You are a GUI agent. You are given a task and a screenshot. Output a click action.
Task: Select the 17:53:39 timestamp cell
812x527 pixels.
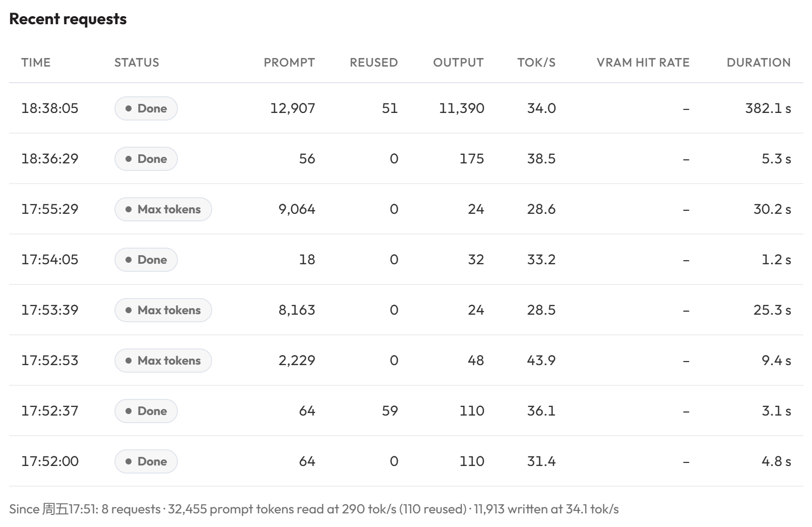[x=50, y=310]
